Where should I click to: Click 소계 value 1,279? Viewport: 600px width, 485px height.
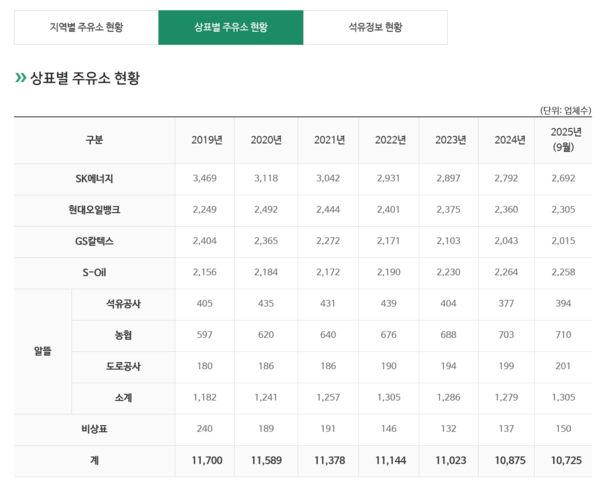(x=506, y=398)
